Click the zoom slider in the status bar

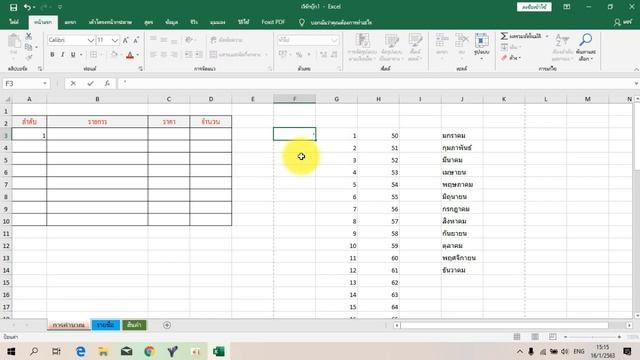pos(592,337)
